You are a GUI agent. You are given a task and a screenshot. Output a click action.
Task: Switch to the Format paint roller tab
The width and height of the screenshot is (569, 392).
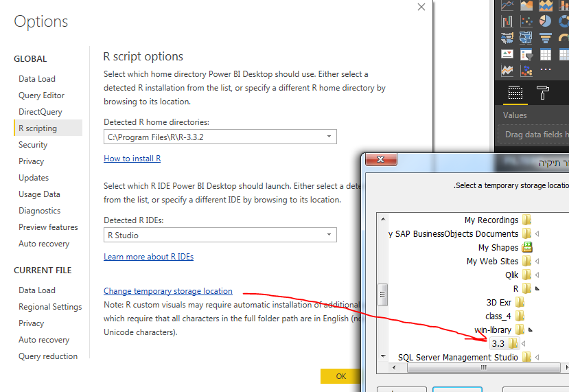(x=542, y=93)
